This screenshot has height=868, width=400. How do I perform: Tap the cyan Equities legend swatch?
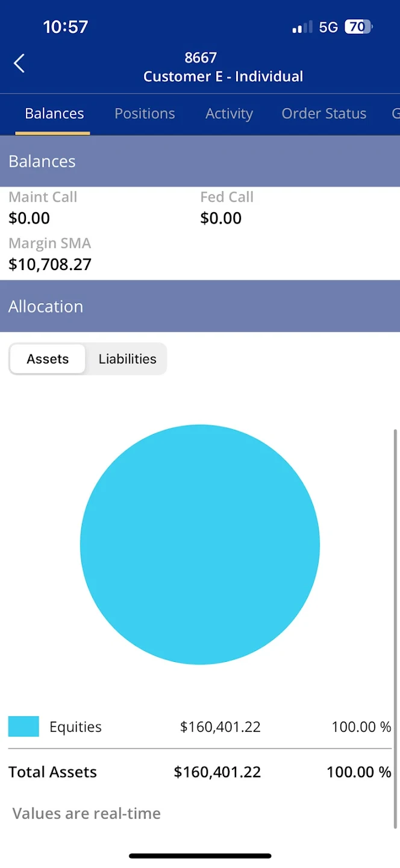[23, 726]
